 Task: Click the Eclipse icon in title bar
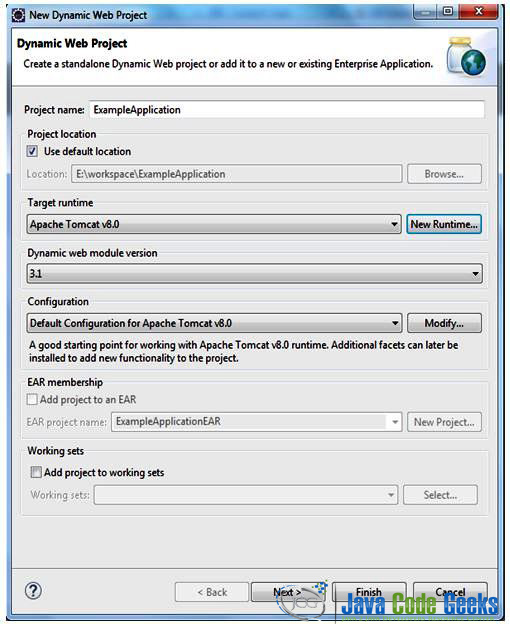18,16
